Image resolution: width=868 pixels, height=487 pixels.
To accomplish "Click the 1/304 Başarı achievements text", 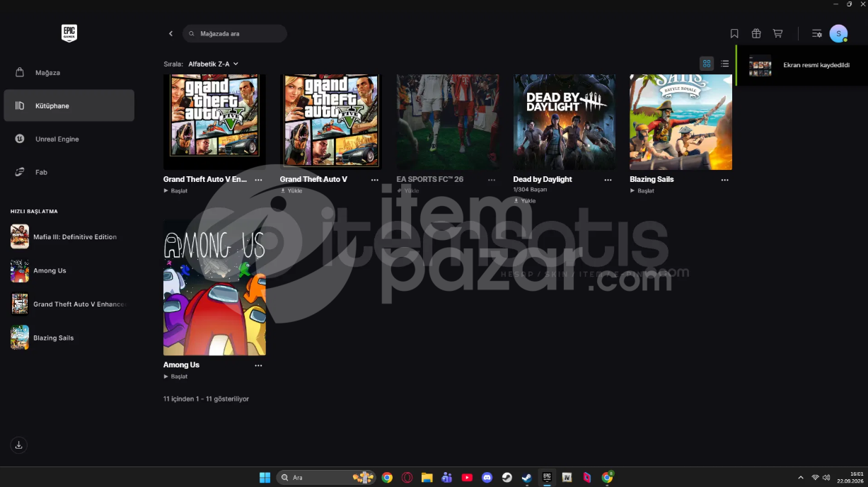I will pos(530,190).
